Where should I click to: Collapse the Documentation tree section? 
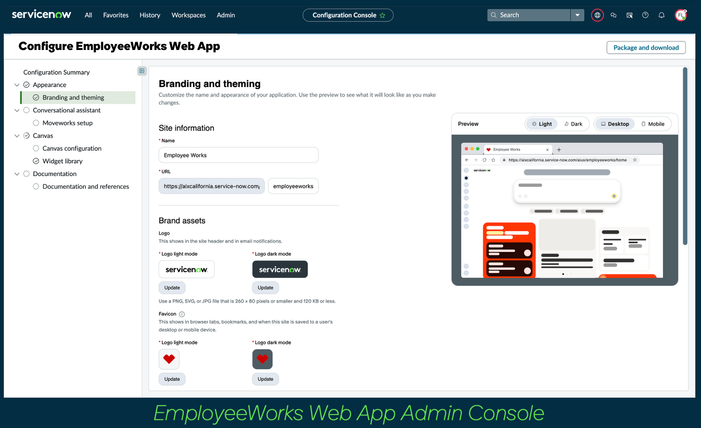pyautogui.click(x=17, y=174)
